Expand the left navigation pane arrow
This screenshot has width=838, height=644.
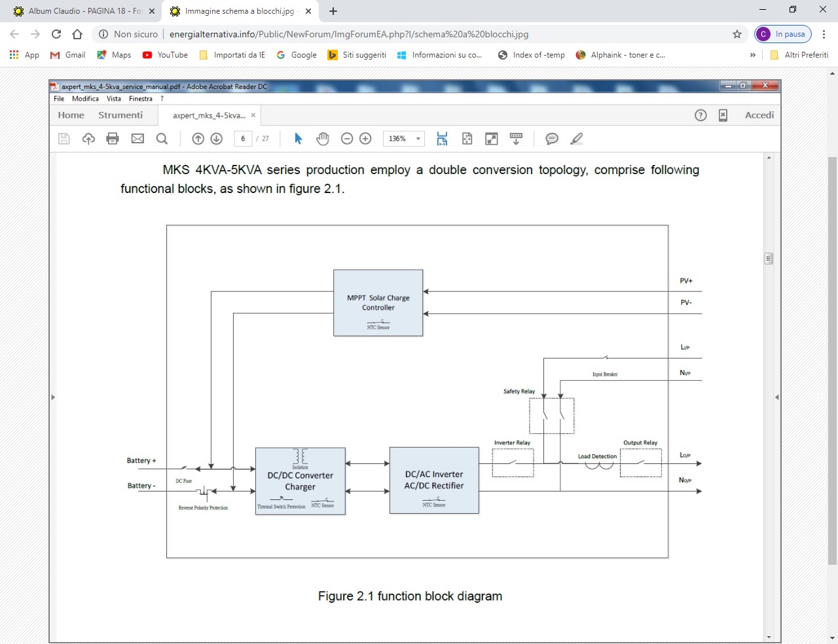[x=53, y=397]
